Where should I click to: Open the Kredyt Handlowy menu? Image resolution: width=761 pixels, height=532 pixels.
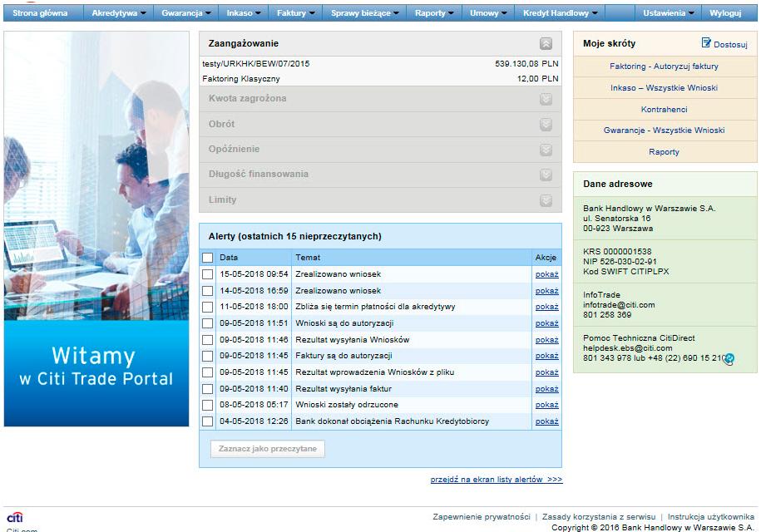point(560,13)
